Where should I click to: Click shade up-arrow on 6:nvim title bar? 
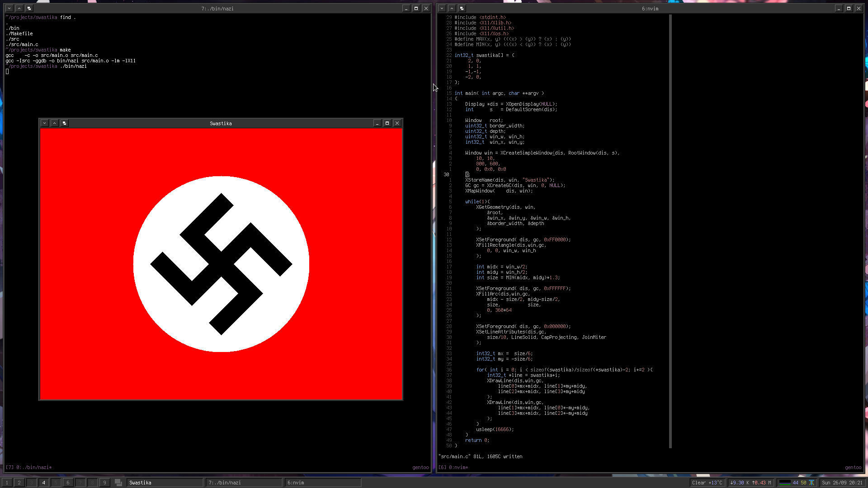click(452, 8)
